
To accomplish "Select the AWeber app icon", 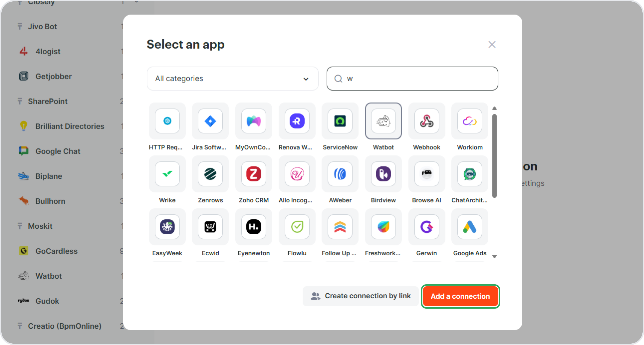I will (340, 174).
